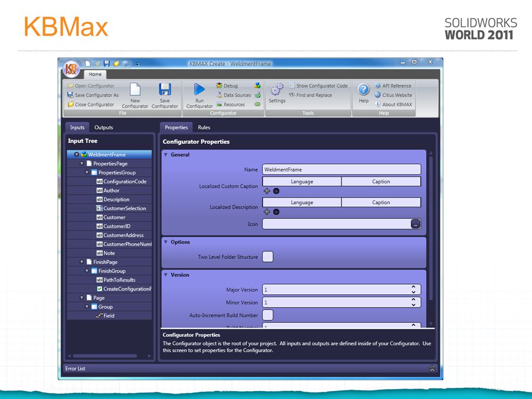Remove Localized Description row with delete icon
Viewport: 532px width, 399px height.
(276, 212)
